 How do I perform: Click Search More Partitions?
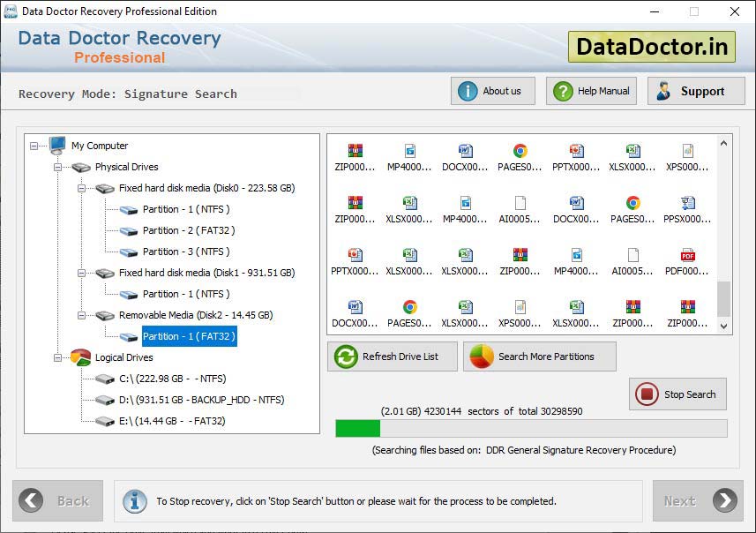click(x=539, y=357)
